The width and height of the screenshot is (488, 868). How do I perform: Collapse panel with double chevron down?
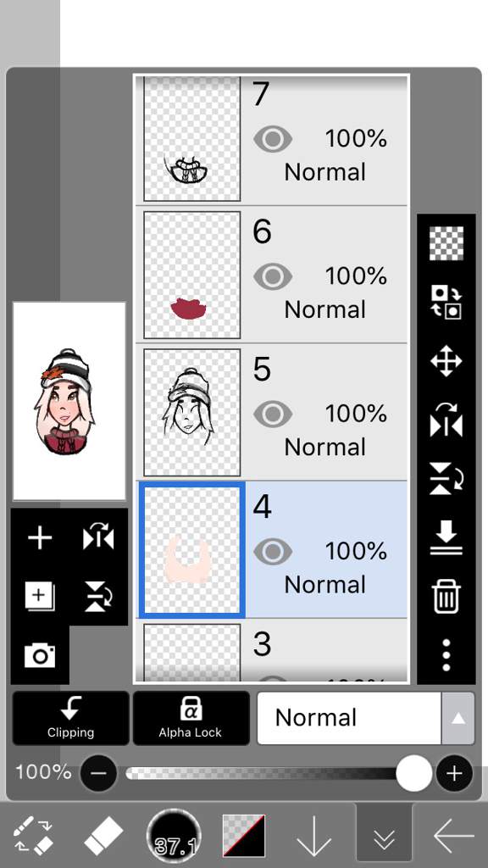pos(384,836)
